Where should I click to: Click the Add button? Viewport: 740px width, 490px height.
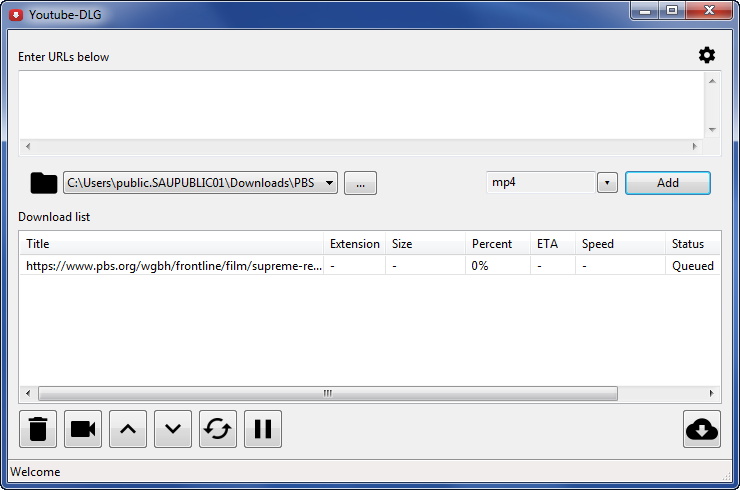tap(668, 183)
